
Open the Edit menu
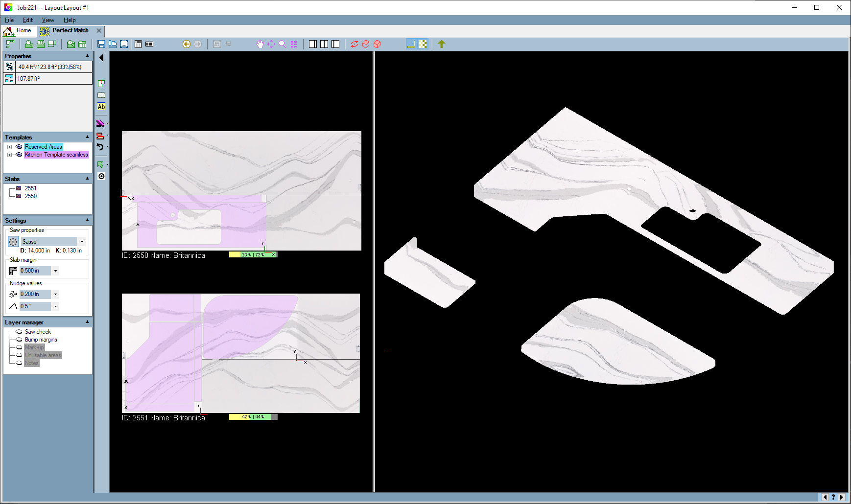coord(28,20)
